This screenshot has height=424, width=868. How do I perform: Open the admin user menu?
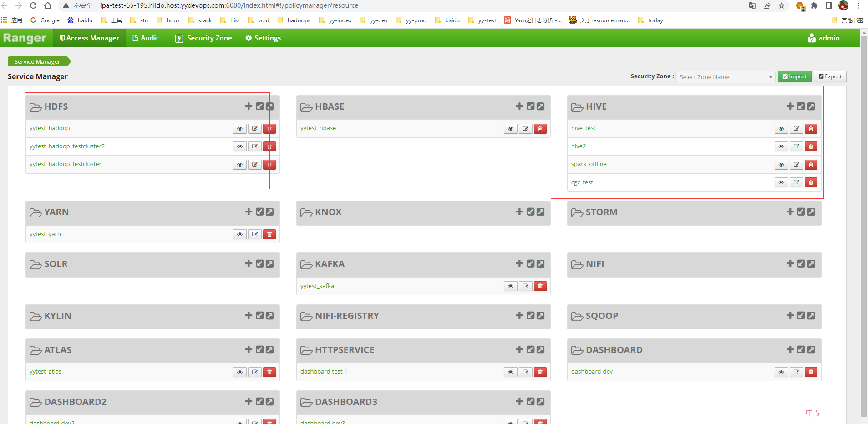(823, 38)
